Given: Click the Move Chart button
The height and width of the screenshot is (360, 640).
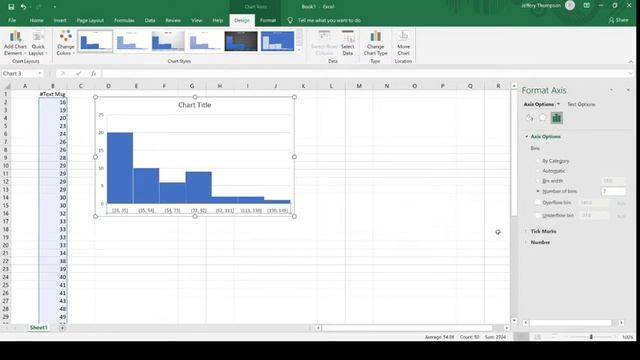Looking at the screenshot, I should click(403, 43).
